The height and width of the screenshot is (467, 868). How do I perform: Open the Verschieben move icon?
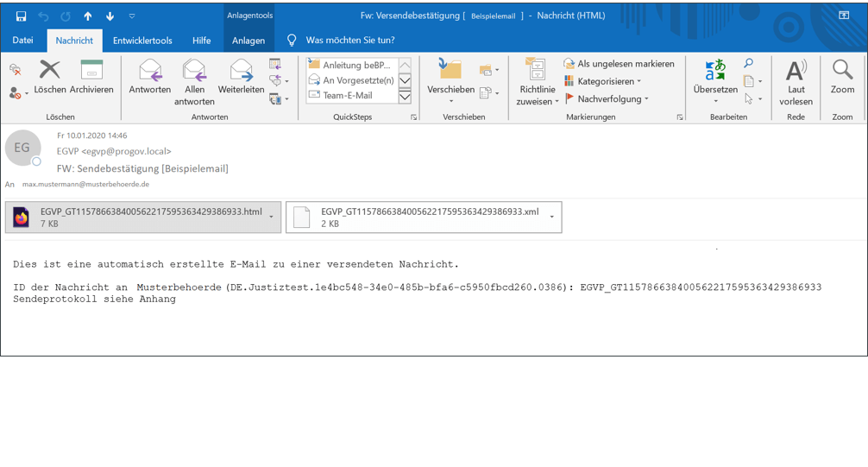450,71
